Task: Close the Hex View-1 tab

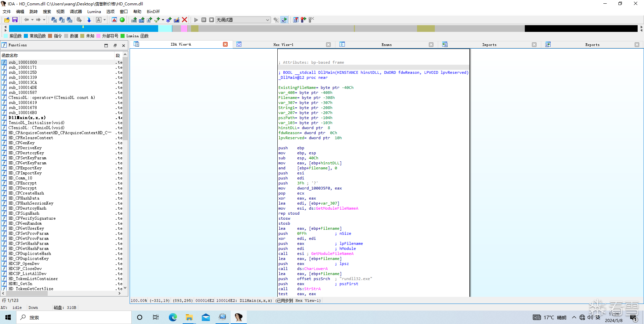Action: pyautogui.click(x=328, y=45)
